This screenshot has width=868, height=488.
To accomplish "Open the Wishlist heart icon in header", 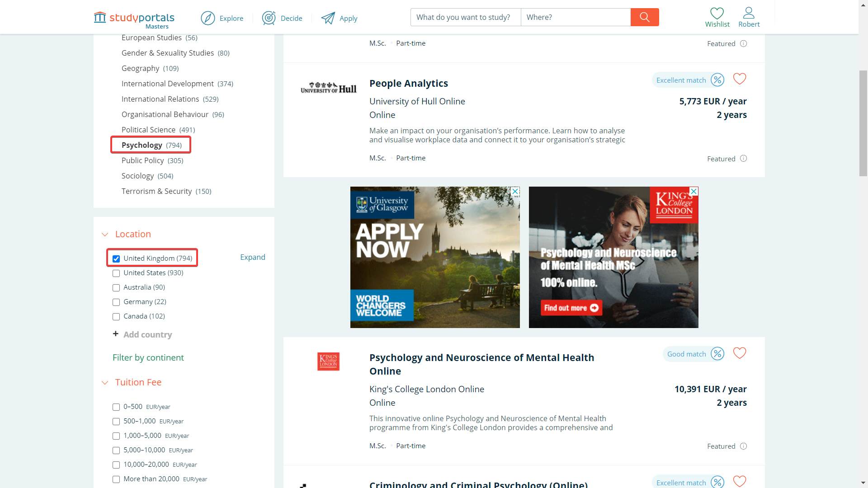I will 717,13.
